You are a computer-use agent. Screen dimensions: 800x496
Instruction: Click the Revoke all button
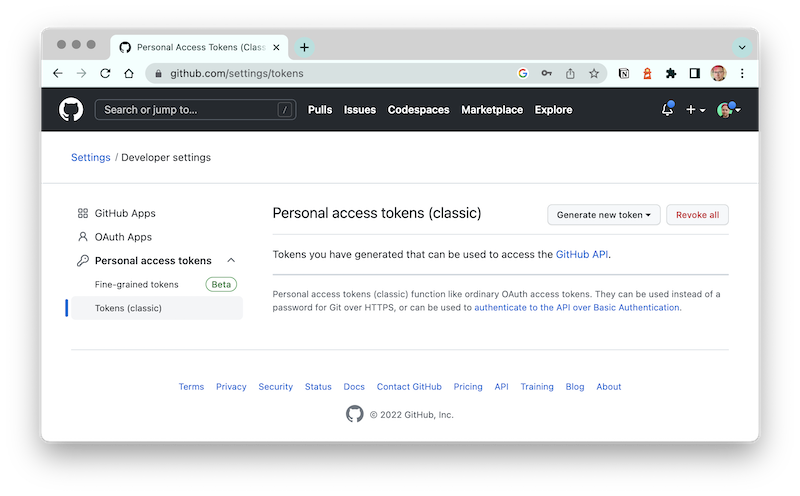coord(697,215)
